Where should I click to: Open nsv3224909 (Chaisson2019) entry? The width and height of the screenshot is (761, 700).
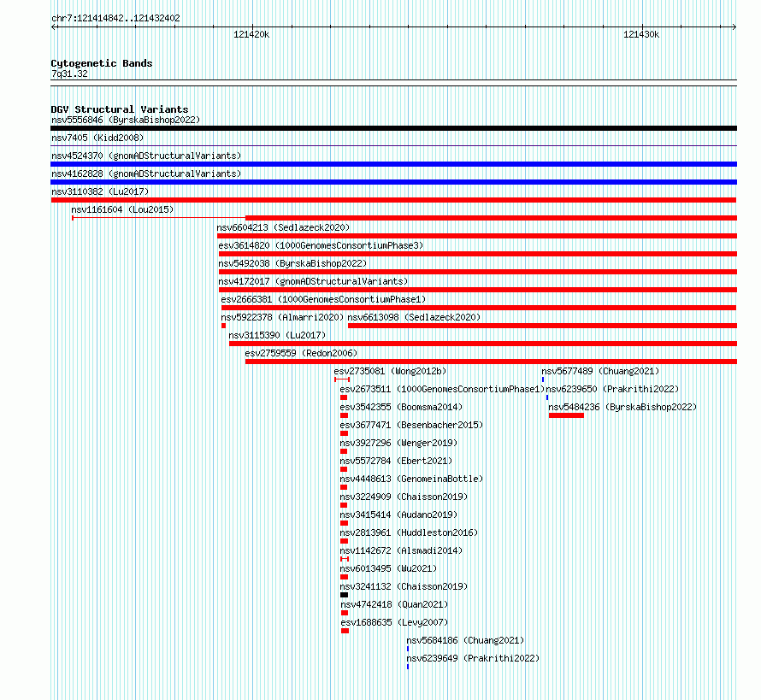pos(404,497)
